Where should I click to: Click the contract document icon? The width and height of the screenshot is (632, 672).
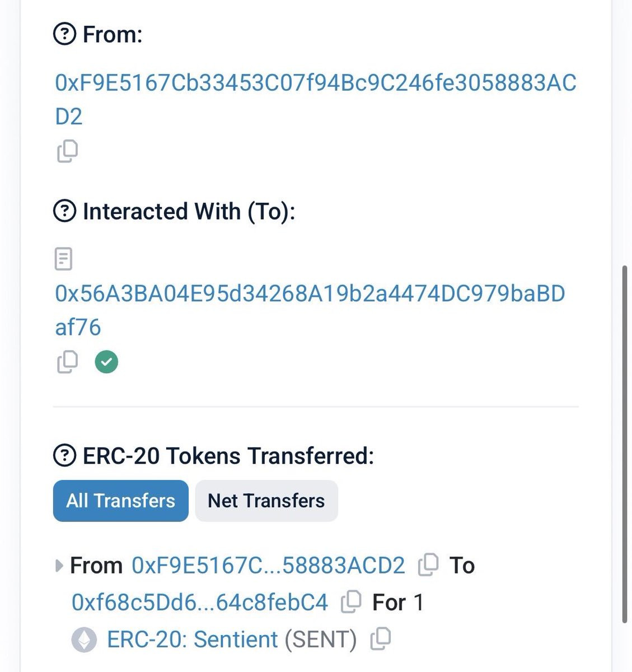coord(63,259)
